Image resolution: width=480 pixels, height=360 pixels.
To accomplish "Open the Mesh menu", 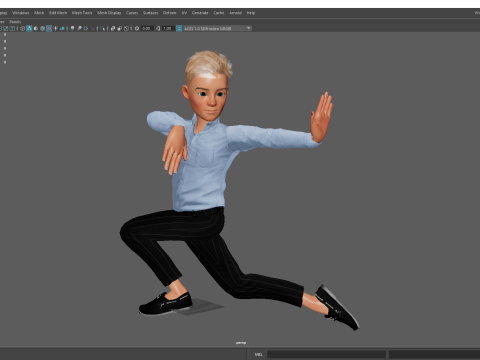I will (x=39, y=13).
